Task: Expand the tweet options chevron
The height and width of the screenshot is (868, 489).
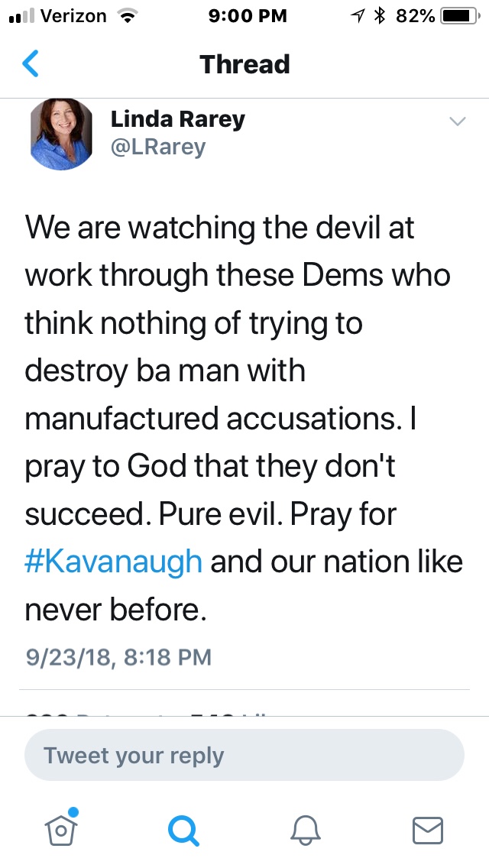Action: tap(457, 121)
